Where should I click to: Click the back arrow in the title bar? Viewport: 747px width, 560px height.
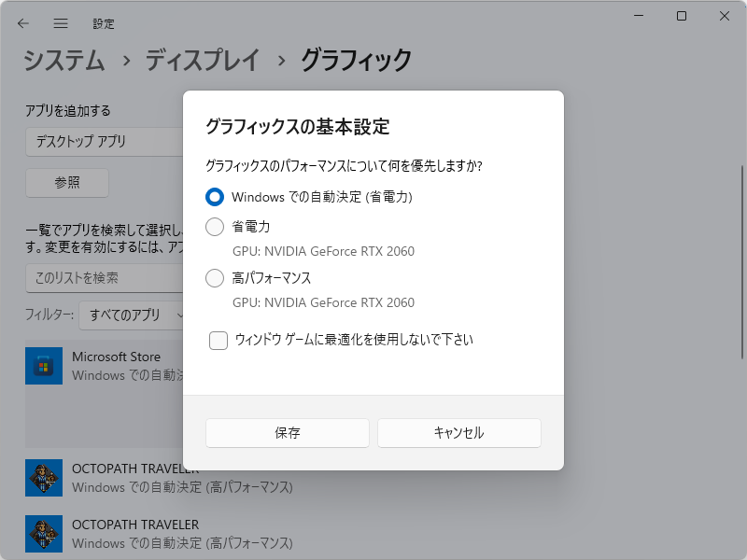22,23
